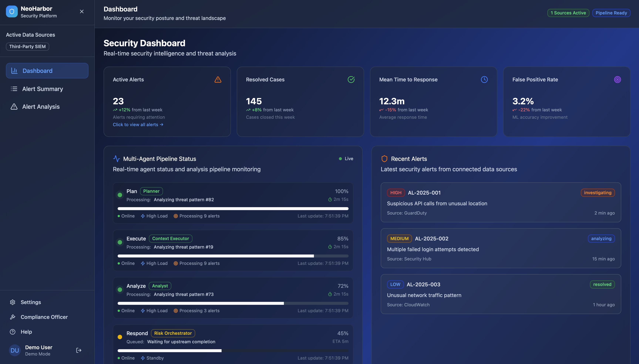This screenshot has height=364, width=639.
Task: Open the Alert Summary menu item
Action: [43, 89]
